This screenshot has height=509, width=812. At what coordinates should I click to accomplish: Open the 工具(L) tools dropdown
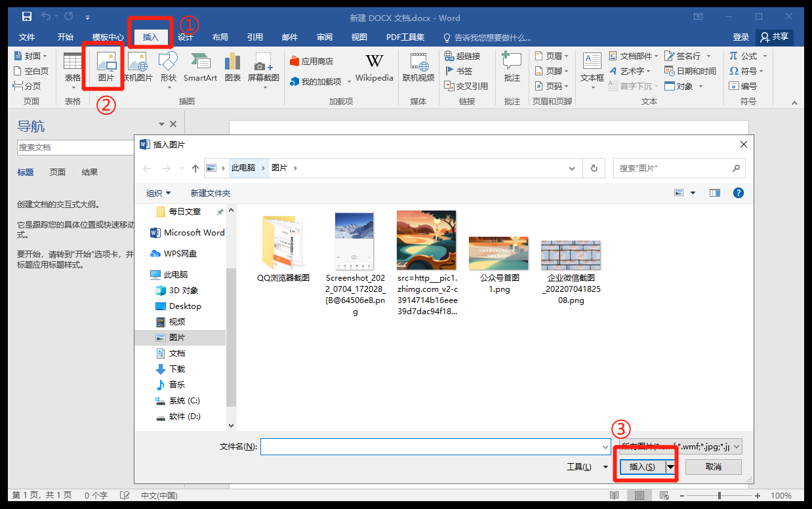coord(587,467)
